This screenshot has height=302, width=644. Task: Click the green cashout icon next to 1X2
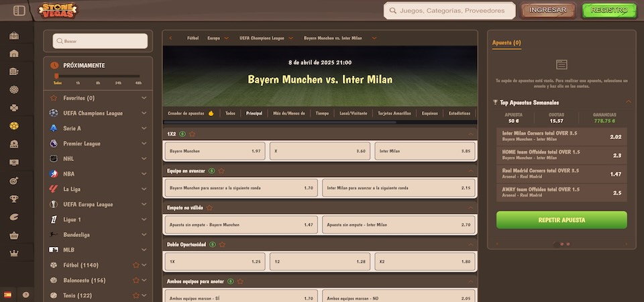point(182,134)
